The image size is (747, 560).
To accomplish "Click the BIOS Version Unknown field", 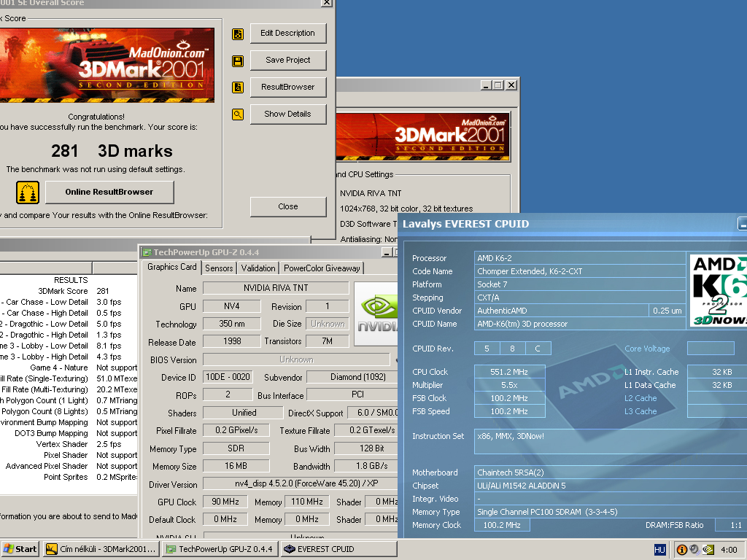I will click(x=296, y=359).
